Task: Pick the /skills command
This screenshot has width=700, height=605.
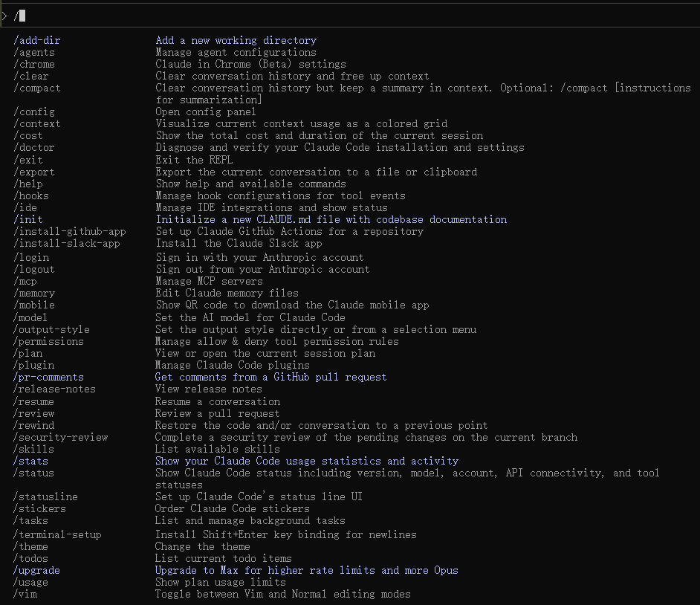Action: tap(34, 449)
